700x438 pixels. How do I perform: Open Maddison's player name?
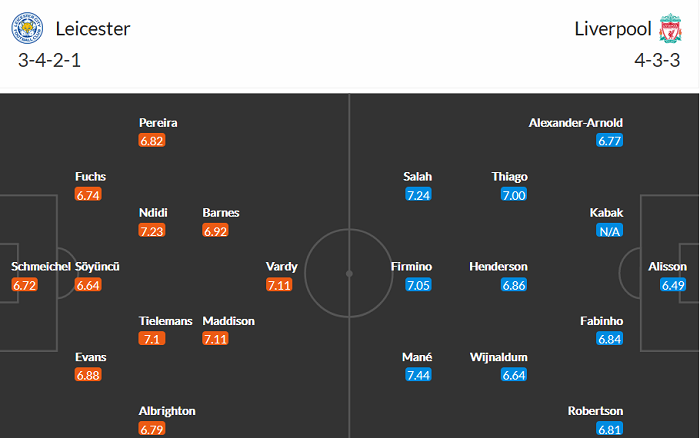click(x=228, y=321)
